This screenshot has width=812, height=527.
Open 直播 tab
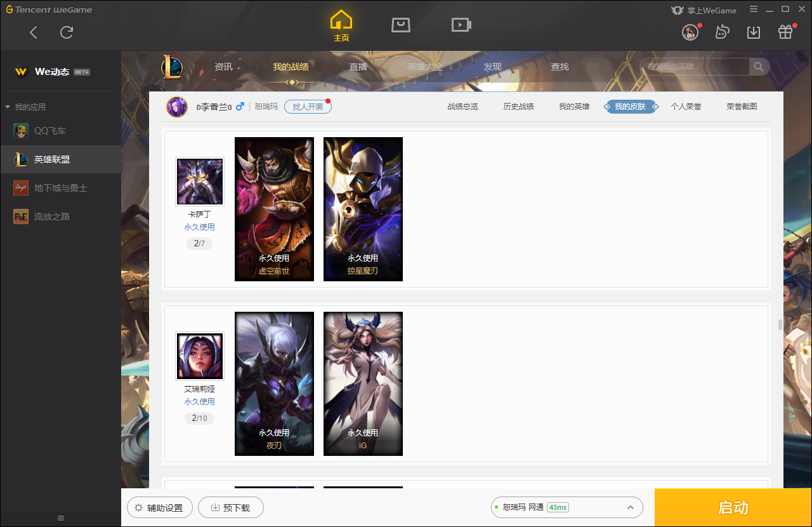tap(358, 67)
